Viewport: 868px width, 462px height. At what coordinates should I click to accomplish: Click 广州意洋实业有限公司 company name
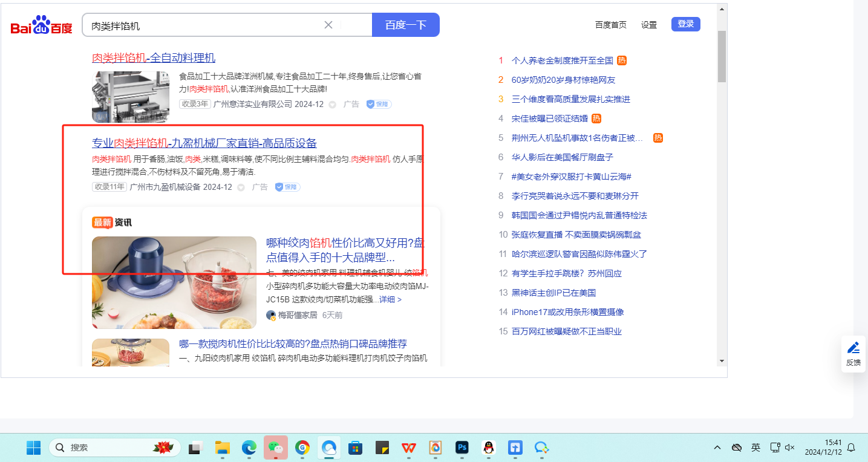coord(253,104)
